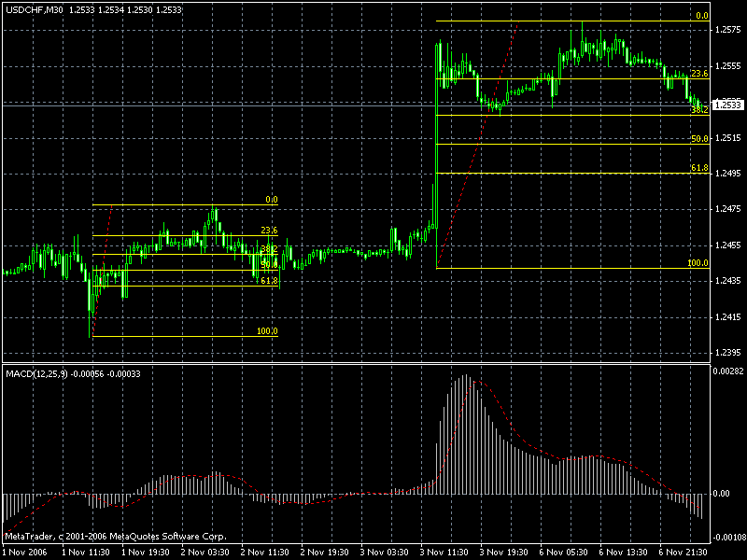The image size is (747, 560).
Task: Click the 6 Nov 13:30 time label
Action: point(623,553)
